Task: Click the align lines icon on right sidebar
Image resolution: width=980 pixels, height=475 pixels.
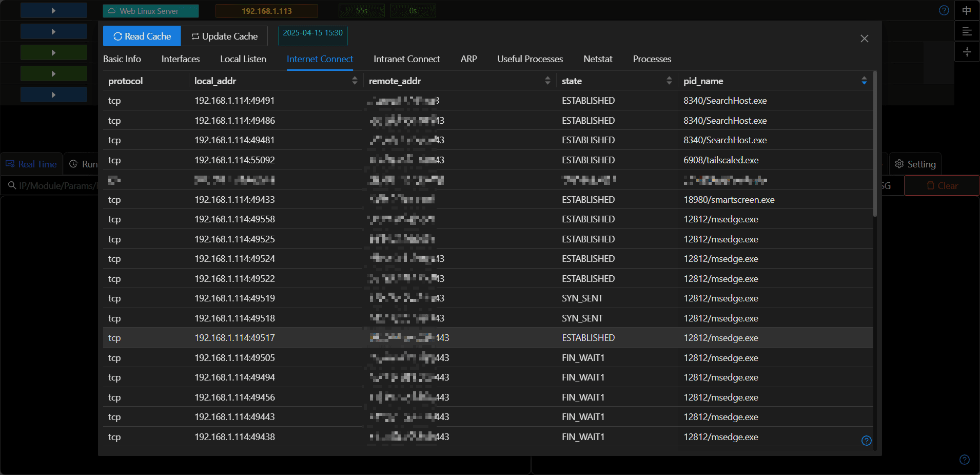Action: click(x=967, y=31)
